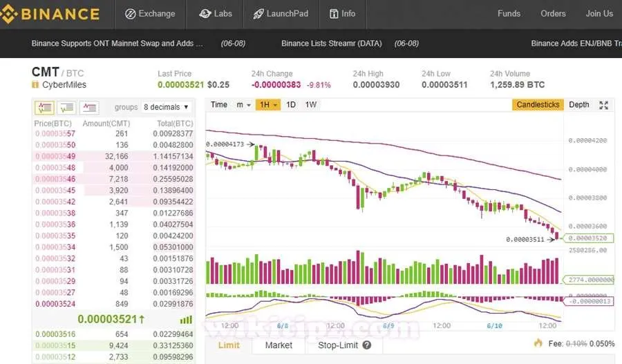The image size is (622, 364).
Task: Select sell order at price 0.00003542
Action: (x=113, y=202)
